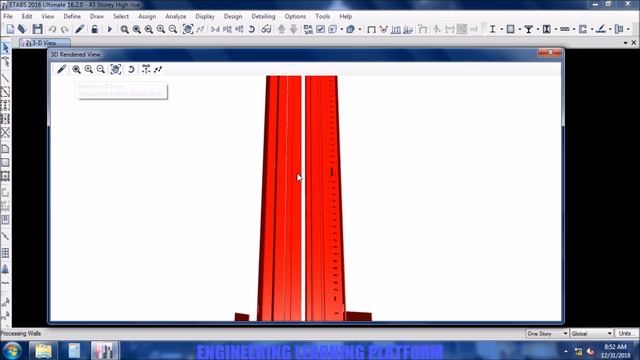Open the Windows Start menu
This screenshot has height=360, width=640.
12,351
